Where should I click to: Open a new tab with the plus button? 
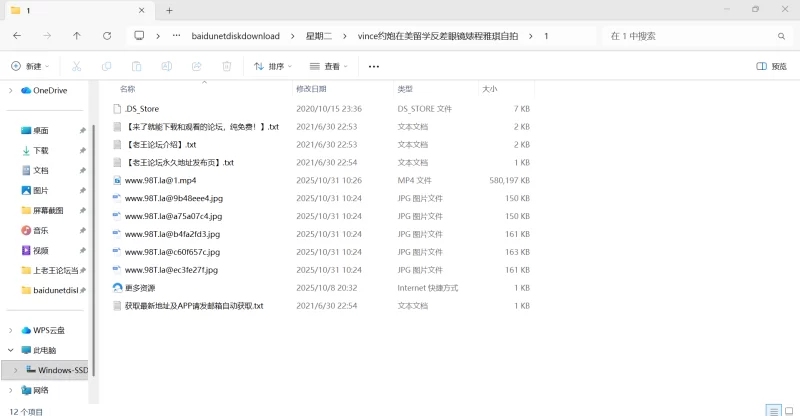169,10
